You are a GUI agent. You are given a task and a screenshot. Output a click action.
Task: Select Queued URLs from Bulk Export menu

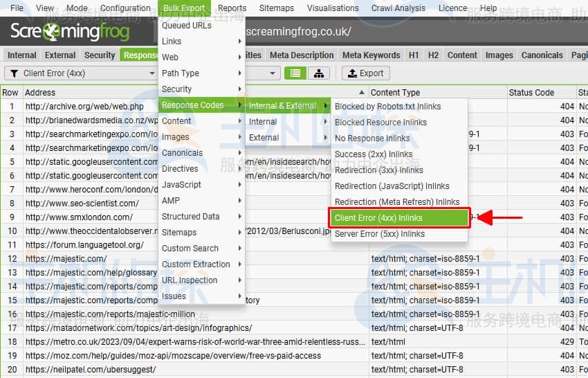pos(187,26)
